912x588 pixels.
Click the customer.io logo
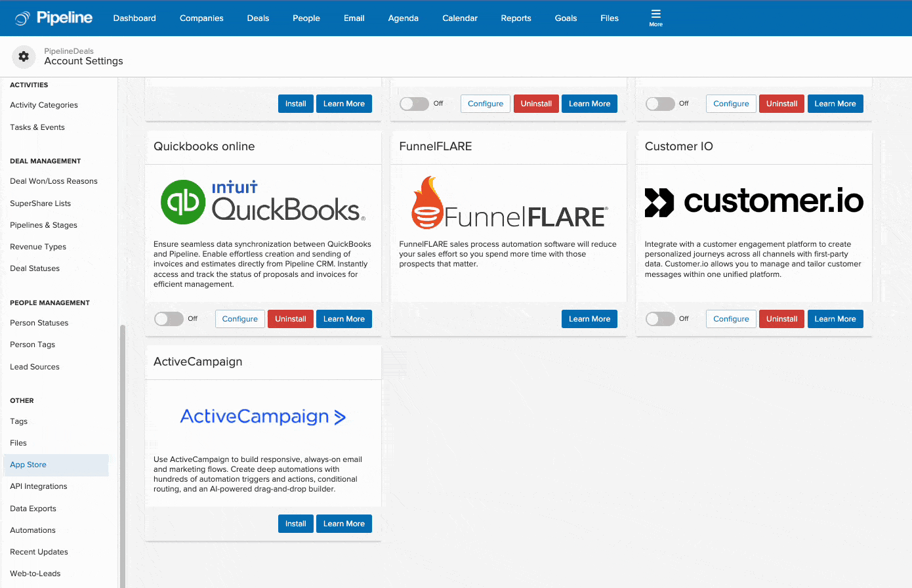tap(754, 202)
